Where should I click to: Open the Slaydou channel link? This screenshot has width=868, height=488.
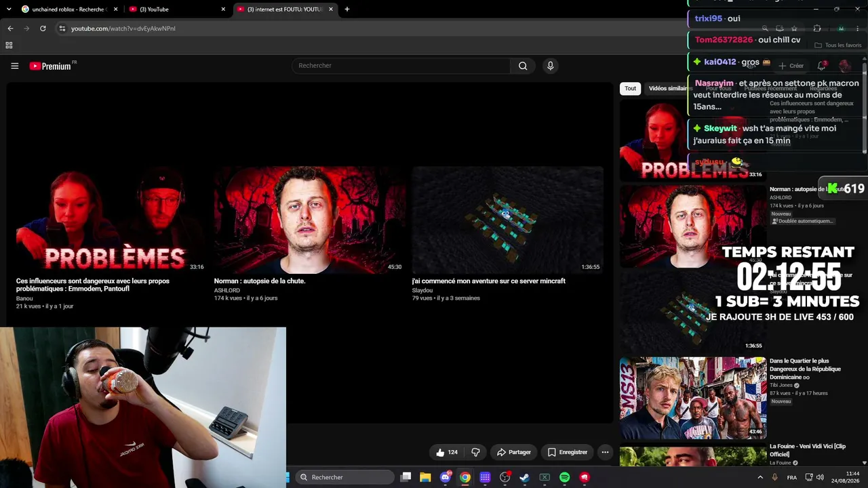pyautogui.click(x=422, y=290)
